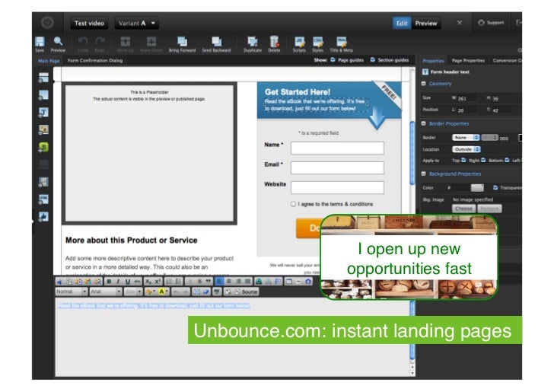The height and width of the screenshot is (392, 554).
Task: Click the Save icon in toolbar
Action: tap(40, 42)
